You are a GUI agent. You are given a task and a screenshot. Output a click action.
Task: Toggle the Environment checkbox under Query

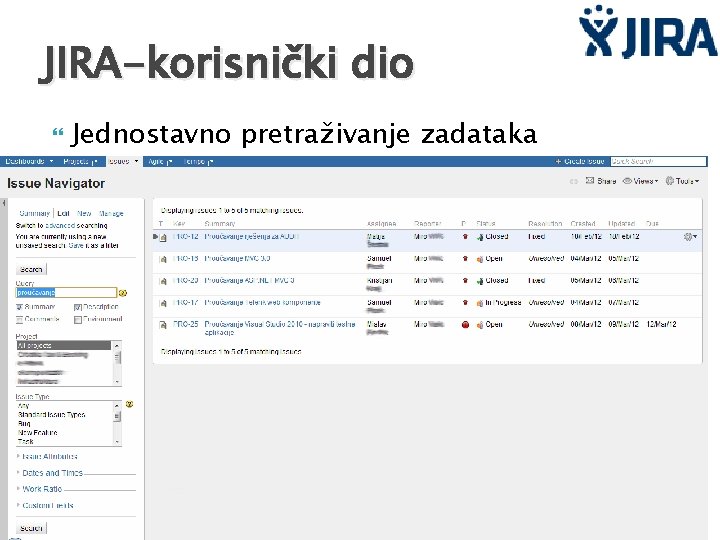78,319
